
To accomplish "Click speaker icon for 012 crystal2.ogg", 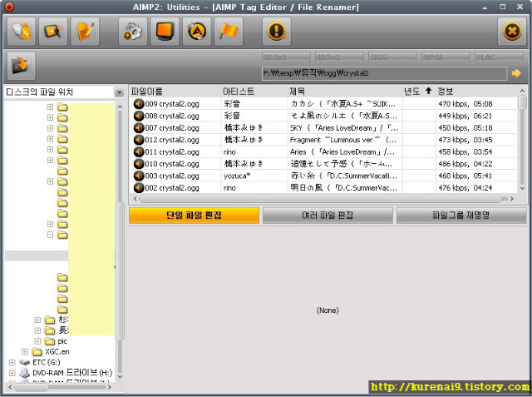I will 139,140.
